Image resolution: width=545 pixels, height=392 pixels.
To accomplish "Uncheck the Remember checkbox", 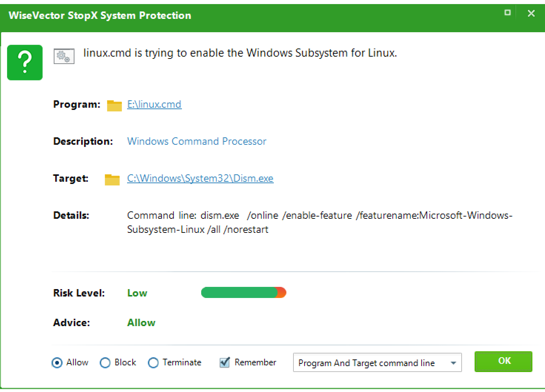I will tap(225, 362).
